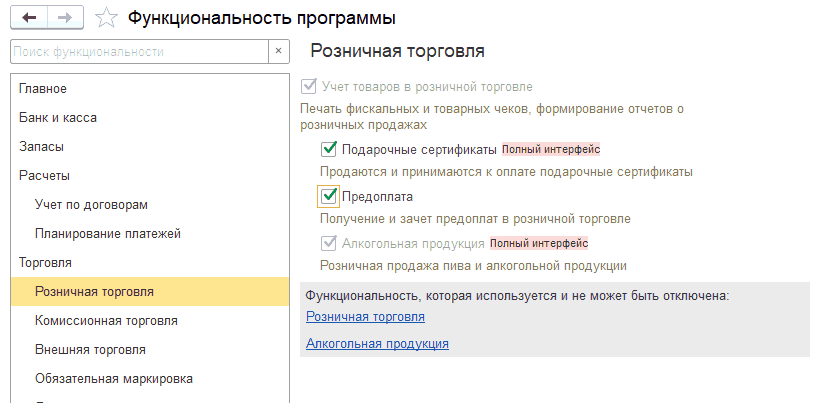Open Комиссионная торговля subsection
This screenshot has width=816, height=403.
click(x=106, y=321)
